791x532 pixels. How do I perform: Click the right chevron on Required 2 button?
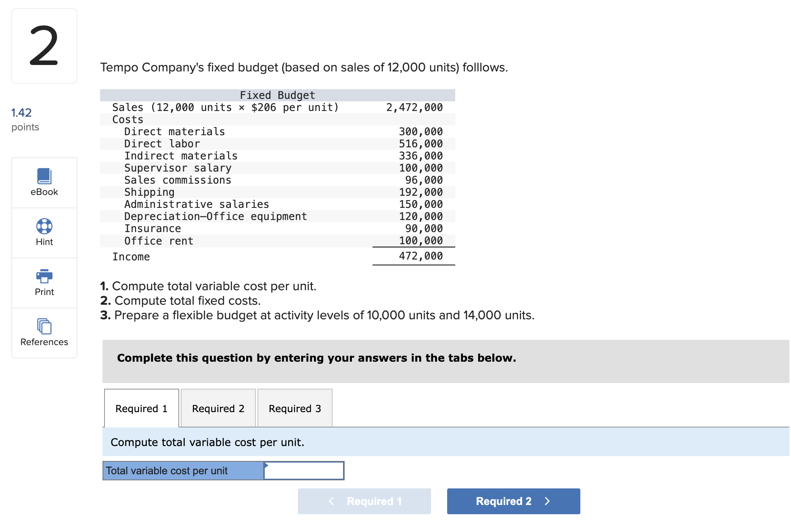coord(547,501)
